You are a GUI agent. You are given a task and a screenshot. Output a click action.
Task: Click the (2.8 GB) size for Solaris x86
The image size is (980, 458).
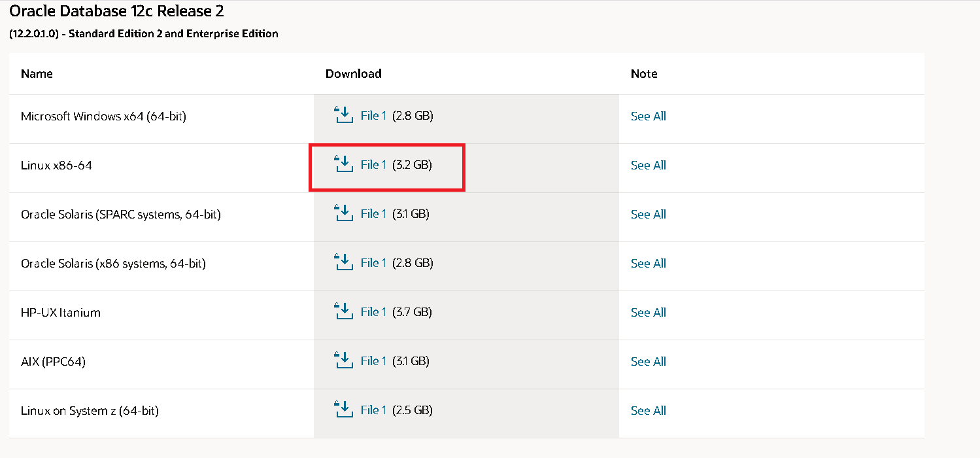[413, 263]
